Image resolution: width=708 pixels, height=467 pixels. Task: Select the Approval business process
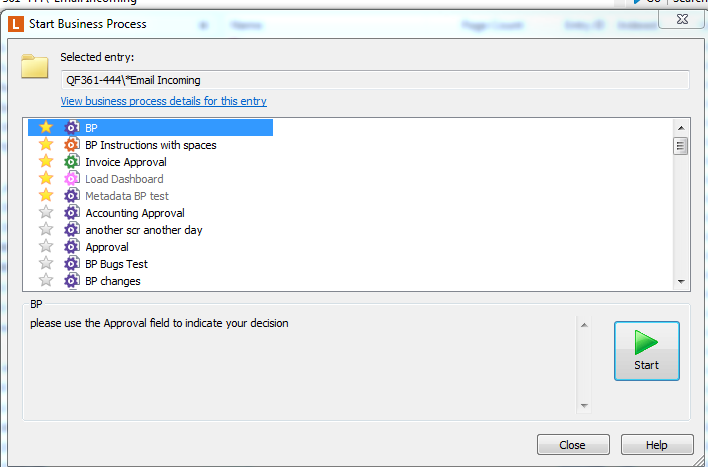107,247
